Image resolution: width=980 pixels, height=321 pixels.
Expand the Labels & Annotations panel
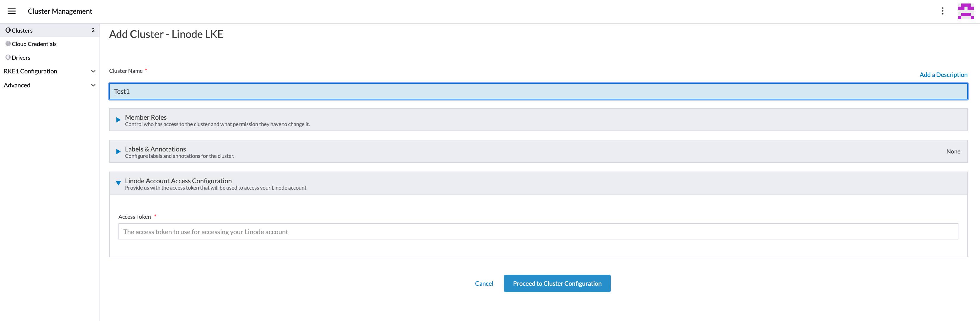(118, 151)
